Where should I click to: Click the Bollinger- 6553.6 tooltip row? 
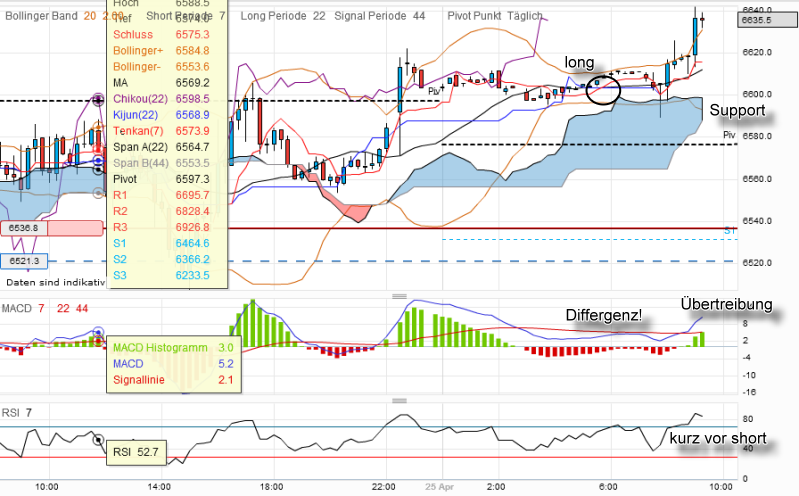point(161,67)
